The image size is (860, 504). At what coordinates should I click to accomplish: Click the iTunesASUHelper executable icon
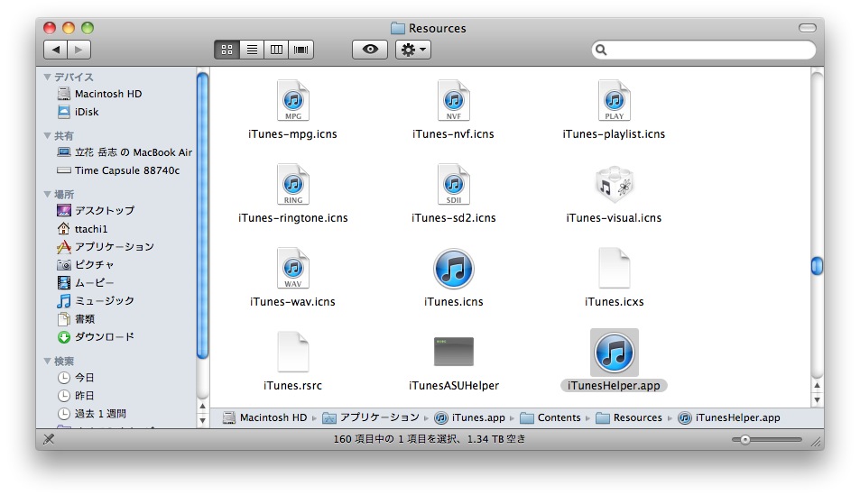tap(453, 352)
